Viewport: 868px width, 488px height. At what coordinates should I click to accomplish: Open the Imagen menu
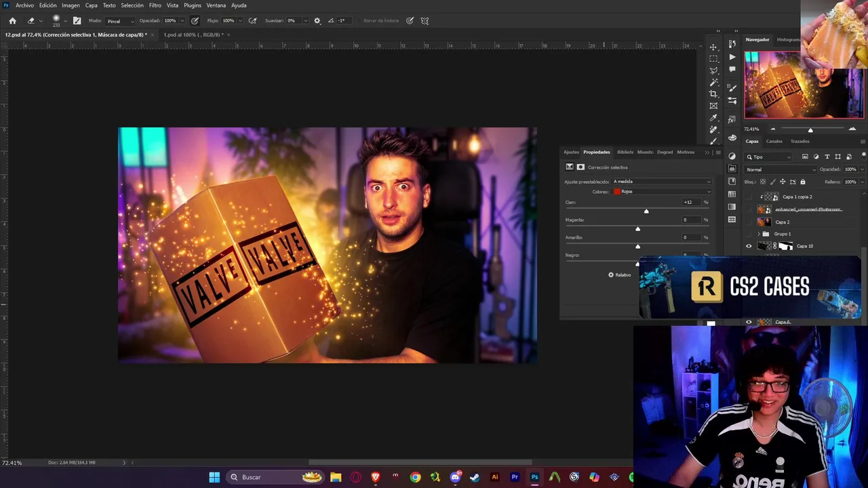point(71,5)
